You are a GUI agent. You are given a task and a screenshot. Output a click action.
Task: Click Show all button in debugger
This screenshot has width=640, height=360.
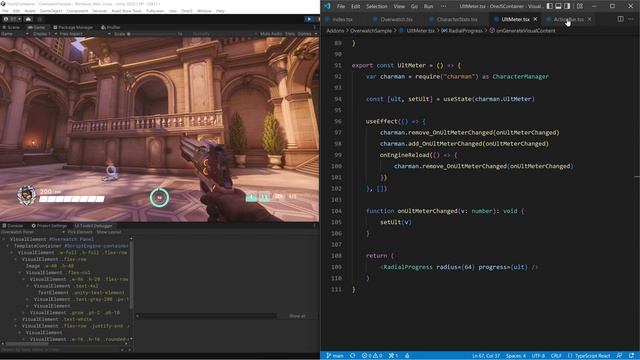pyautogui.click(x=297, y=316)
